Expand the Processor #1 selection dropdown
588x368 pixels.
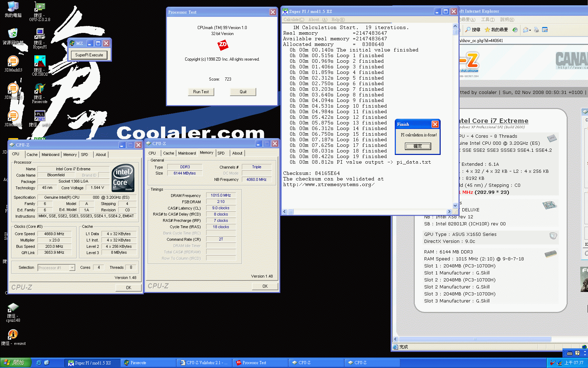pyautogui.click(x=72, y=268)
